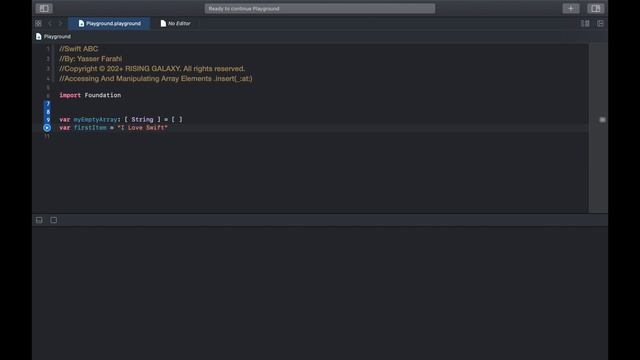640x360 pixels.
Task: Switch to the Playground.playground tab
Action: (x=109, y=23)
